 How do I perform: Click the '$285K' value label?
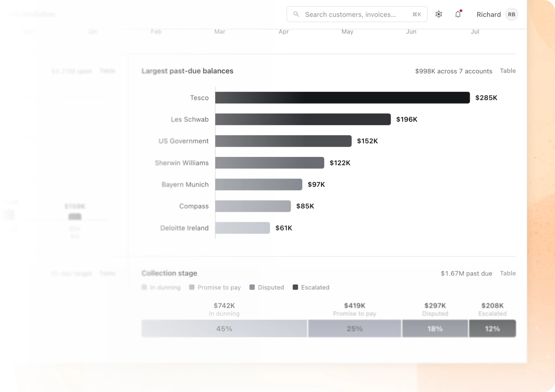[486, 98]
